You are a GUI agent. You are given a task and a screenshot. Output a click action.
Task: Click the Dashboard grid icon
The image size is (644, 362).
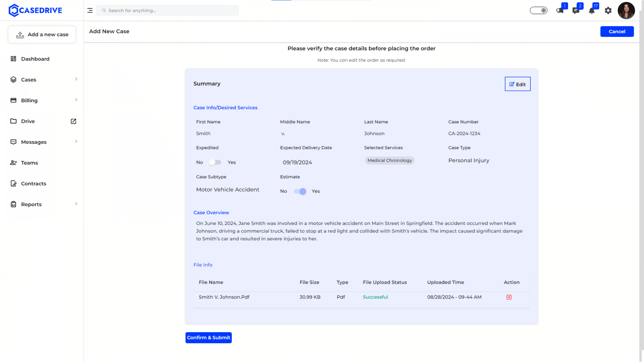(x=13, y=59)
